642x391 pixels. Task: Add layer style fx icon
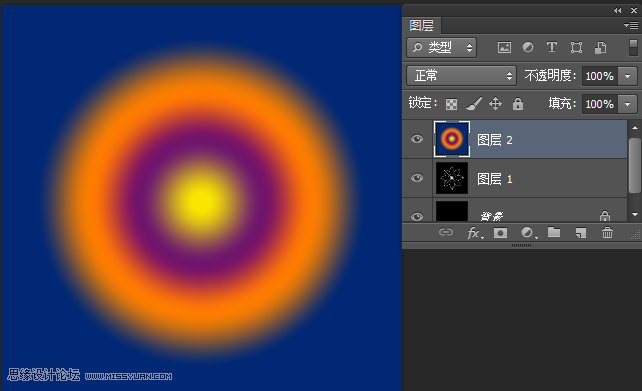pyautogui.click(x=475, y=233)
